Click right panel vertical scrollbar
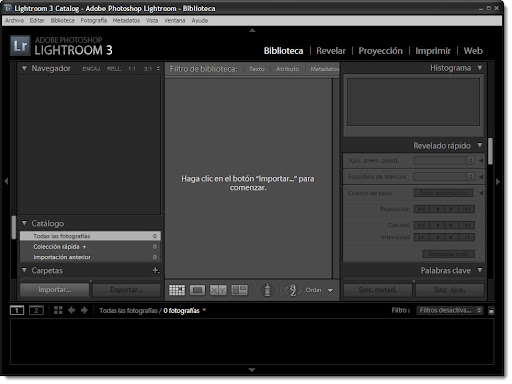Image resolution: width=512 pixels, height=384 pixels. pyautogui.click(x=490, y=151)
